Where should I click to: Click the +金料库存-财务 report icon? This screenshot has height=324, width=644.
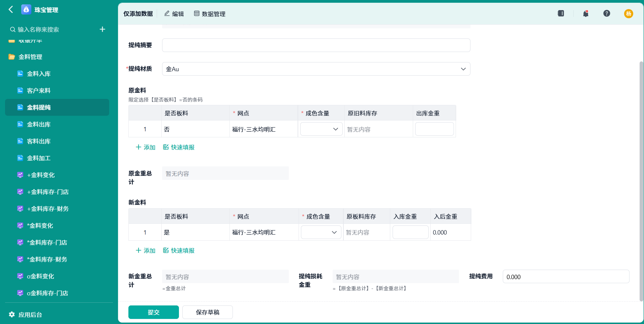pyautogui.click(x=20, y=209)
